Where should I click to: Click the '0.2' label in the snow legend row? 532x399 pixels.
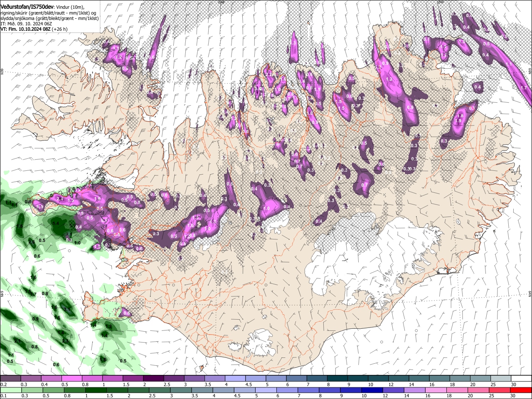coord(3,384)
